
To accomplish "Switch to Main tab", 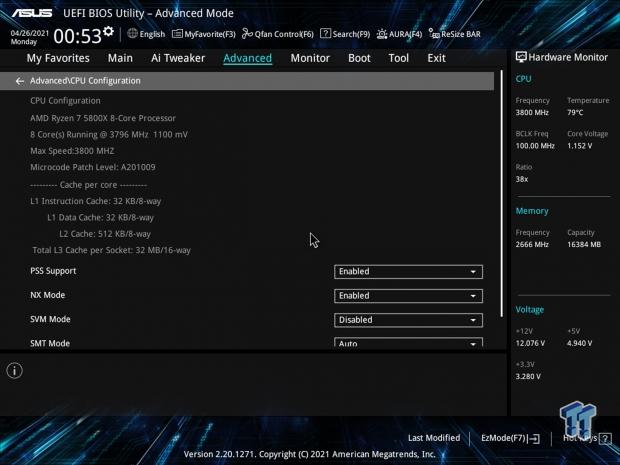I will (x=120, y=58).
